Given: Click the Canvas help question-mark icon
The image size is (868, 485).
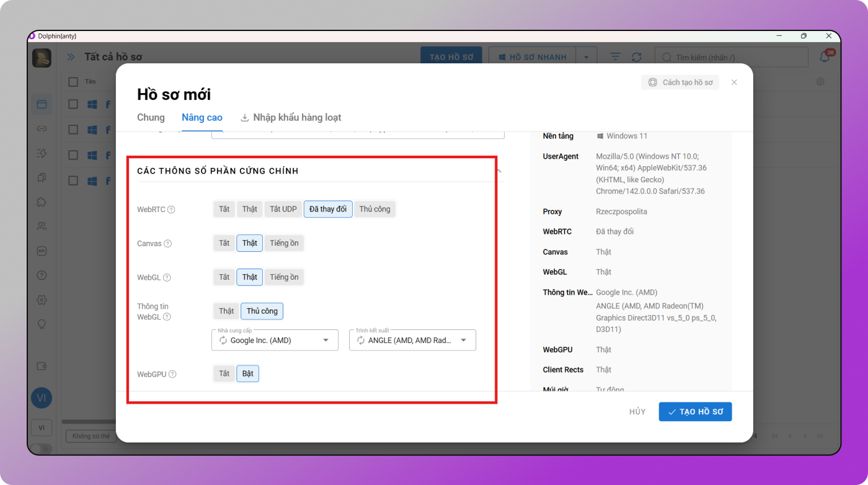Looking at the screenshot, I should (x=167, y=244).
